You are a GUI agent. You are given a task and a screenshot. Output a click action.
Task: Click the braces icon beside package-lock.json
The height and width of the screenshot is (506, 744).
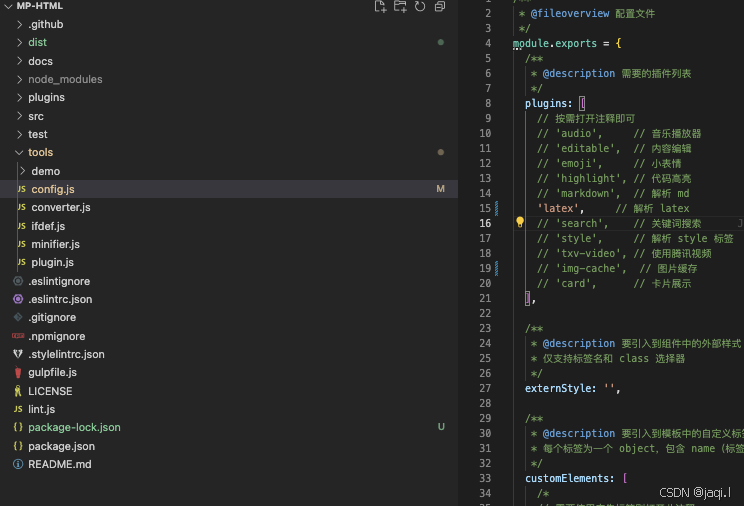coord(18,427)
